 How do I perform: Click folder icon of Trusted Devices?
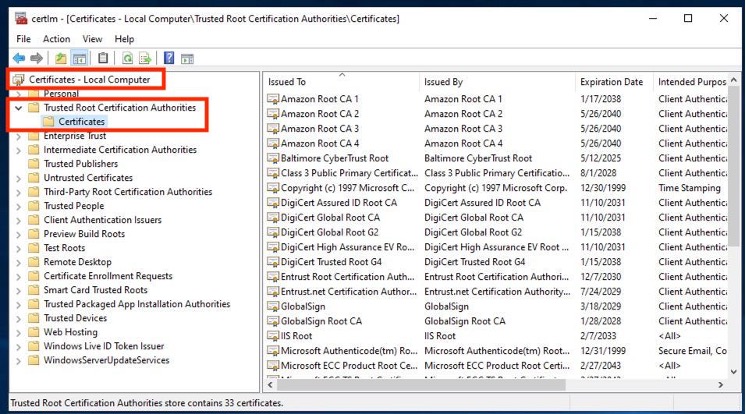(33, 318)
